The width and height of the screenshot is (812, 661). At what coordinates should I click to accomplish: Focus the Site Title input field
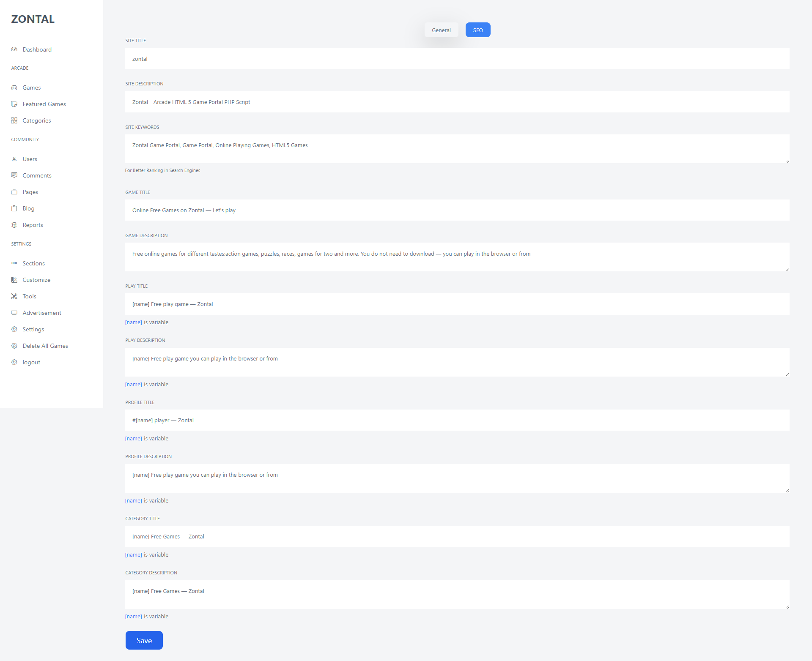pyautogui.click(x=457, y=59)
